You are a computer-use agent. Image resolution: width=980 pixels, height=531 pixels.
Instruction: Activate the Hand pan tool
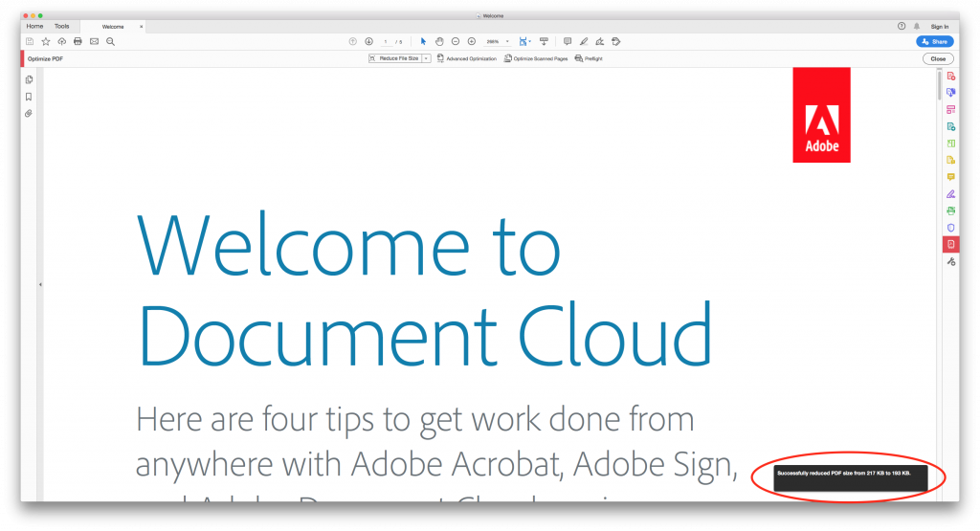pyautogui.click(x=439, y=41)
